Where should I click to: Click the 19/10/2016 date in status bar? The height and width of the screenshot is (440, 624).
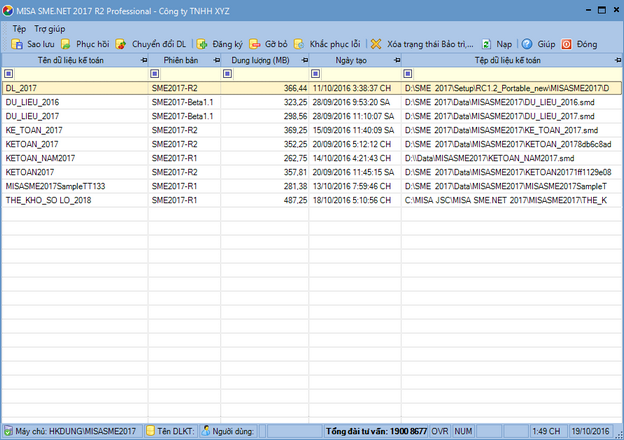click(591, 431)
